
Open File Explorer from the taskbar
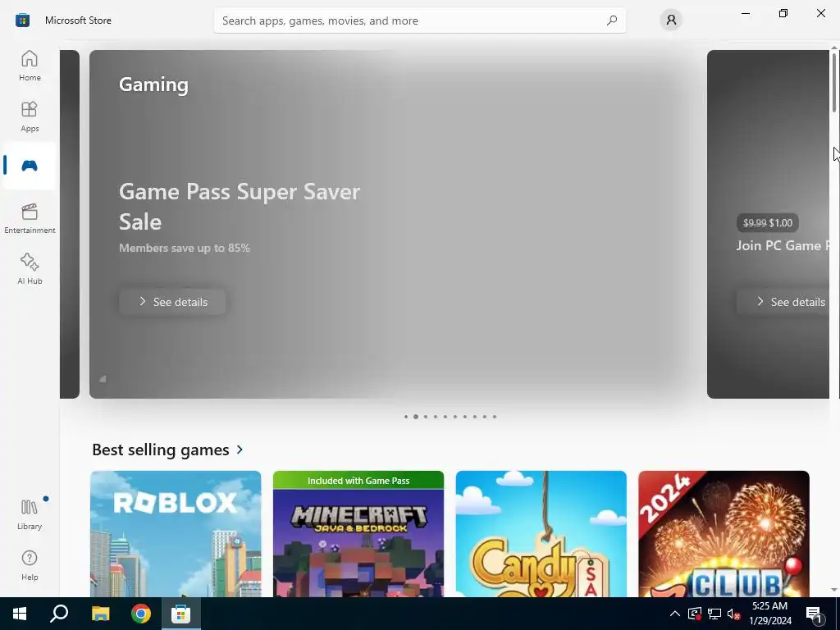click(100, 614)
